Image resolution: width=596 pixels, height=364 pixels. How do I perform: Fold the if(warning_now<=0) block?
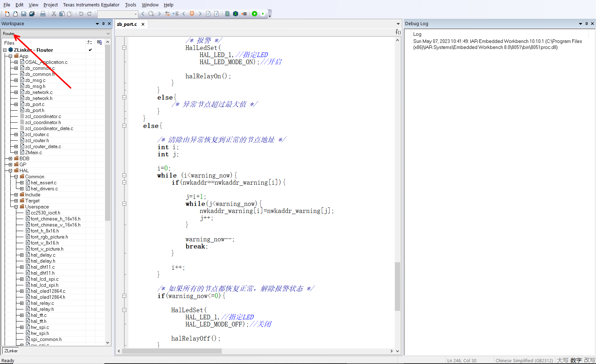coord(124,296)
